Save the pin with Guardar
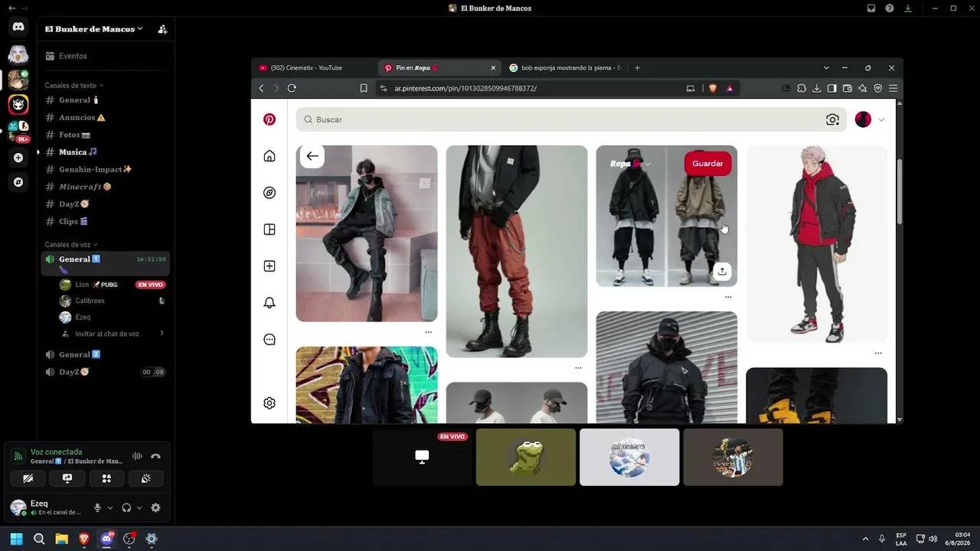The height and width of the screenshot is (551, 980). click(707, 163)
